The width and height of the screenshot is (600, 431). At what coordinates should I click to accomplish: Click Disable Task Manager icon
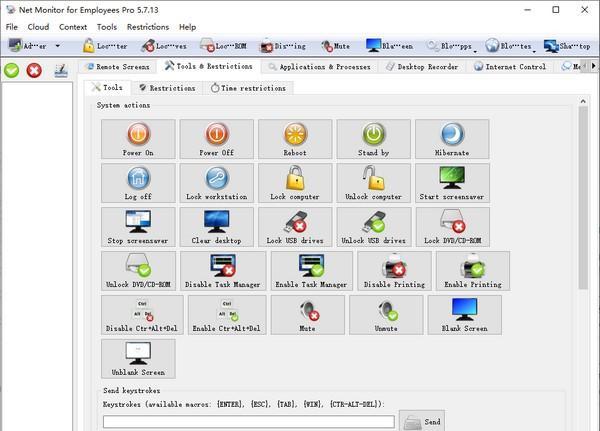click(x=223, y=265)
